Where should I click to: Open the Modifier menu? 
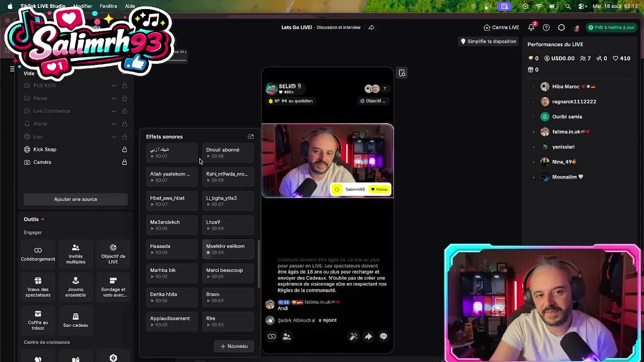coord(83,6)
